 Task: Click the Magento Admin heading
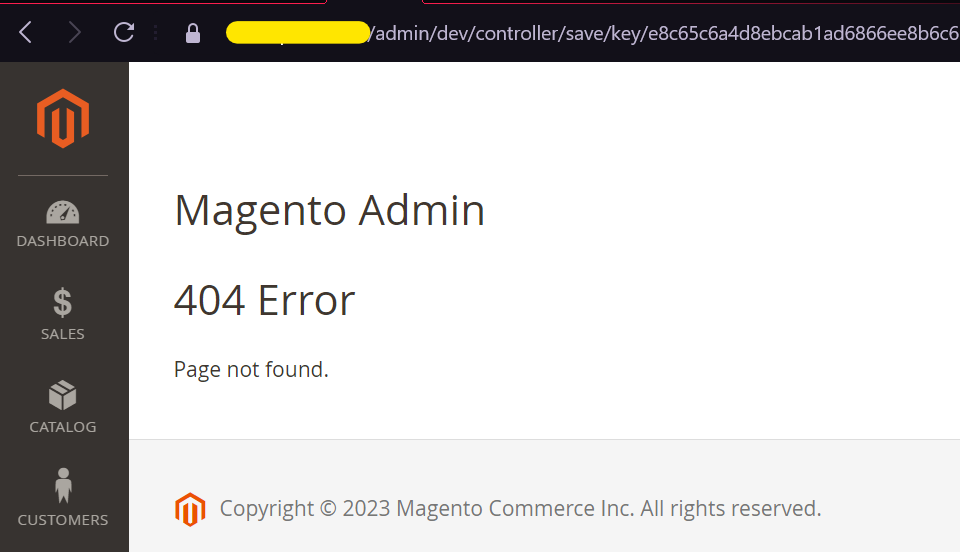click(x=329, y=211)
